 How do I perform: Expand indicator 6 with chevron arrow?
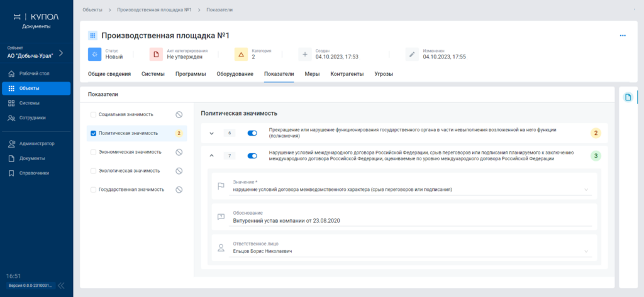point(211,133)
